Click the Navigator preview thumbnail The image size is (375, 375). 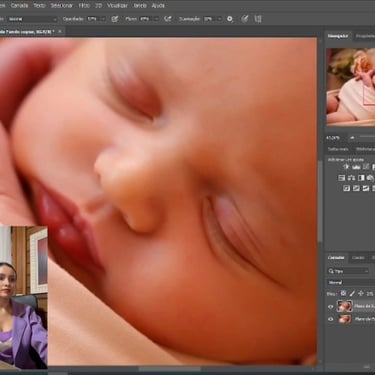[351, 87]
